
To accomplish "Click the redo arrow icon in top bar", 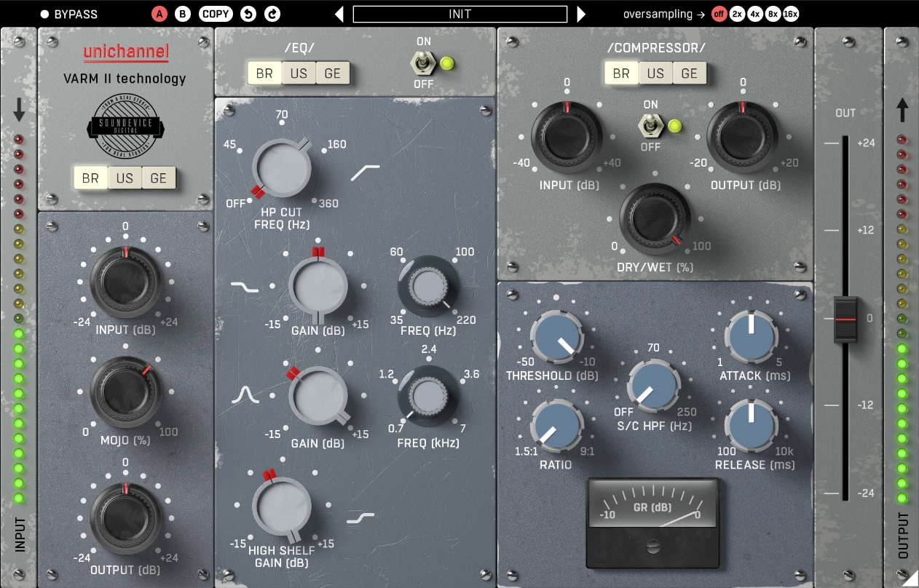I will 272,14.
